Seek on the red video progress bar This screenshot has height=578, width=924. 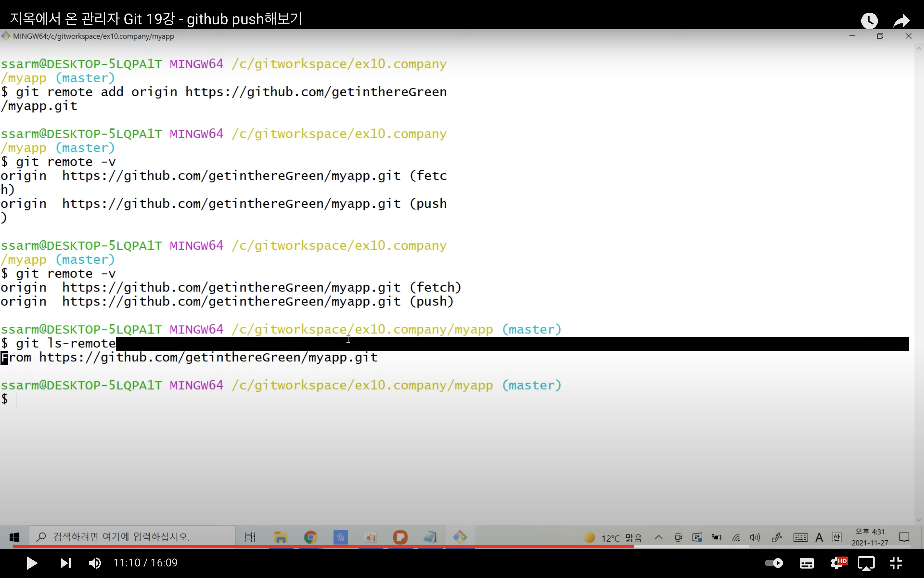point(323,547)
